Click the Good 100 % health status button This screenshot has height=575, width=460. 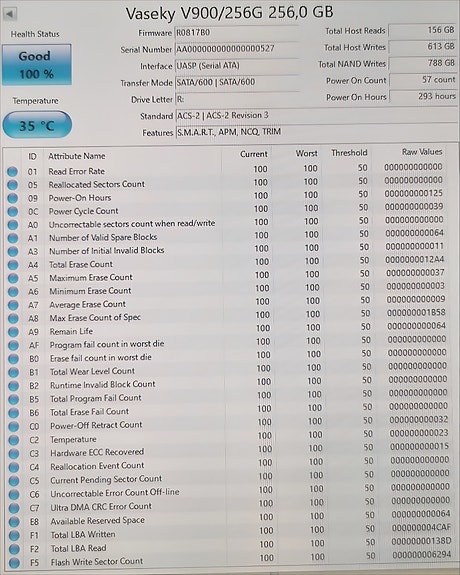point(37,65)
